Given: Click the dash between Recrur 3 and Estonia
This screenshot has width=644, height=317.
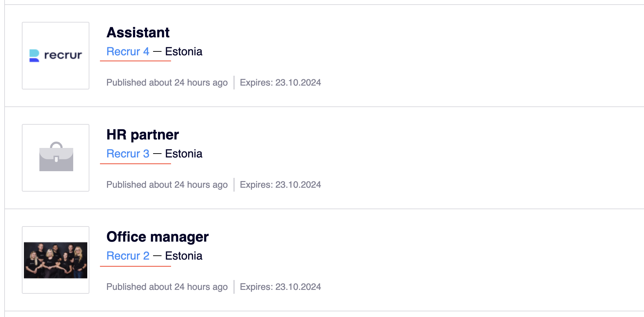Looking at the screenshot, I should pos(157,154).
